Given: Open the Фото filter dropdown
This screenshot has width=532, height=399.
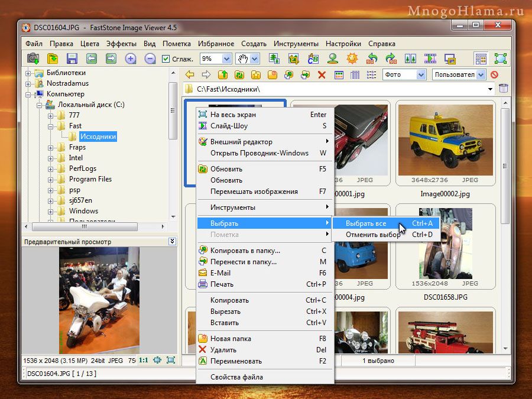Looking at the screenshot, I should 421,74.
